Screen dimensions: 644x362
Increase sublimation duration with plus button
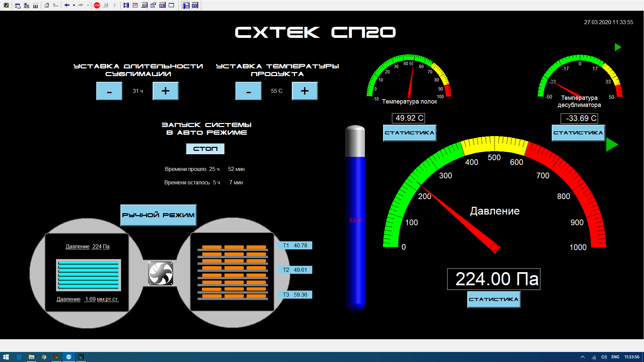click(x=165, y=91)
